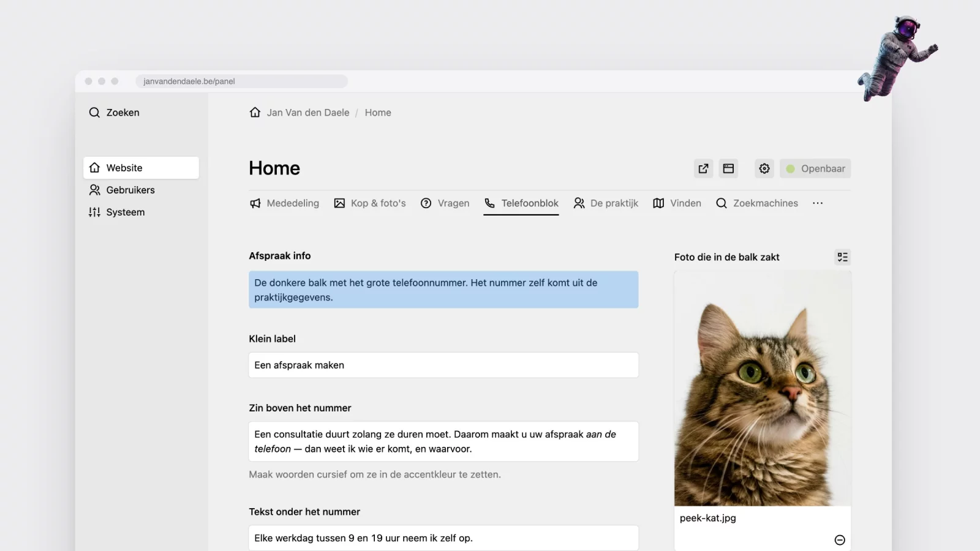Switch to the Vragen tab

pyautogui.click(x=445, y=203)
